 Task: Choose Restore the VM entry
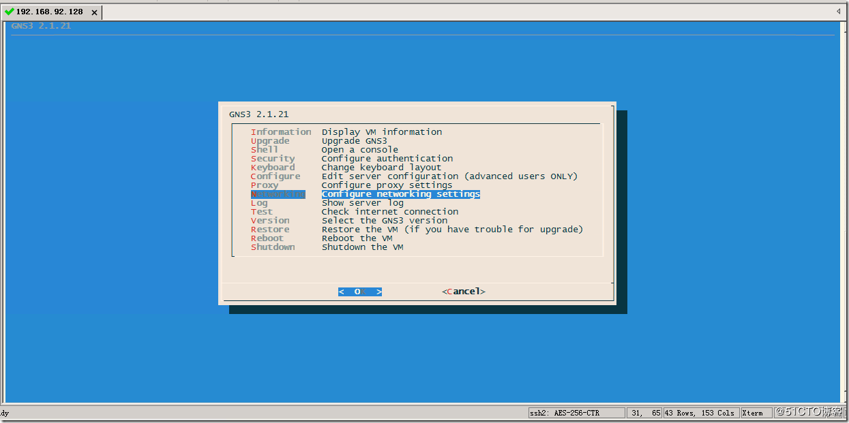270,230
